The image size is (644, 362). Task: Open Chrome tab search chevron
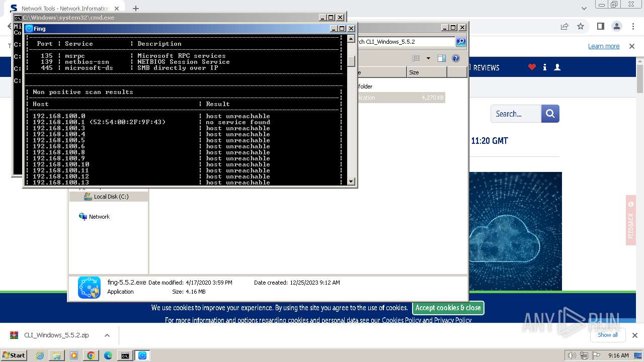pyautogui.click(x=584, y=8)
